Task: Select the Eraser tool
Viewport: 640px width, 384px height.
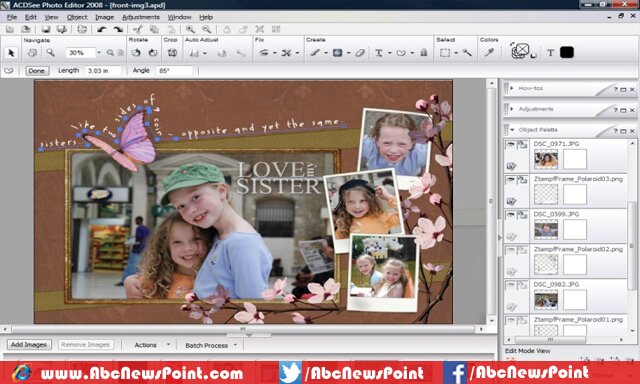Action: tap(360, 53)
